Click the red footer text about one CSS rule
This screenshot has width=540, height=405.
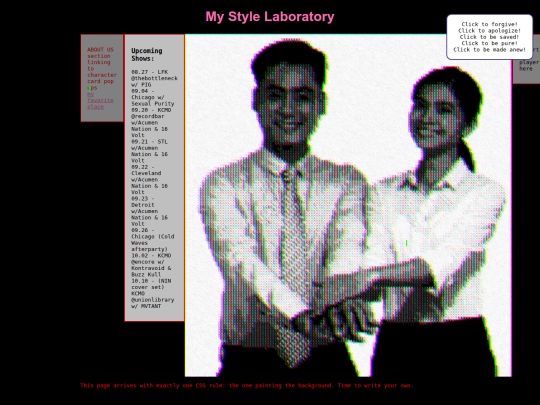point(247,385)
